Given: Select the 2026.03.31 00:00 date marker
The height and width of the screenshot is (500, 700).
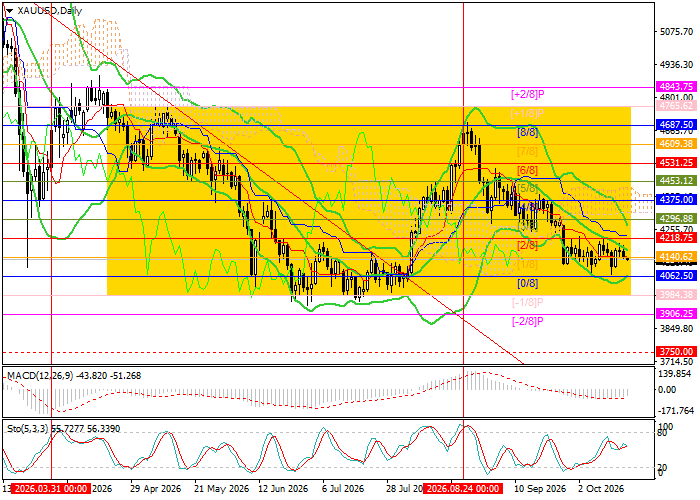Looking at the screenshot, I should (51, 488).
